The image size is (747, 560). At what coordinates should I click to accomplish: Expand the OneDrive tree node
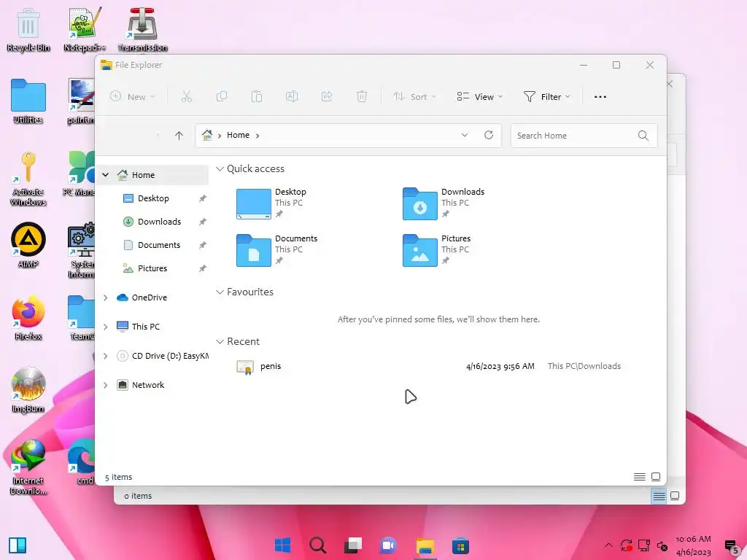point(105,297)
